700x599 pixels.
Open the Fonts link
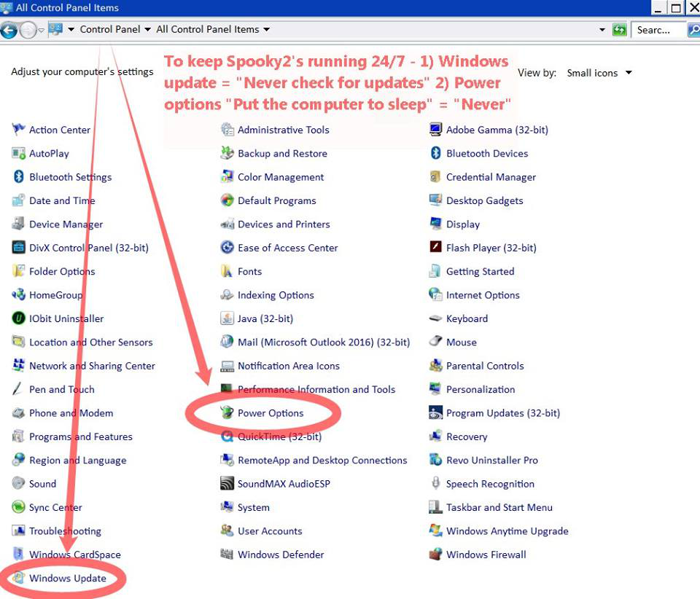[x=249, y=271]
